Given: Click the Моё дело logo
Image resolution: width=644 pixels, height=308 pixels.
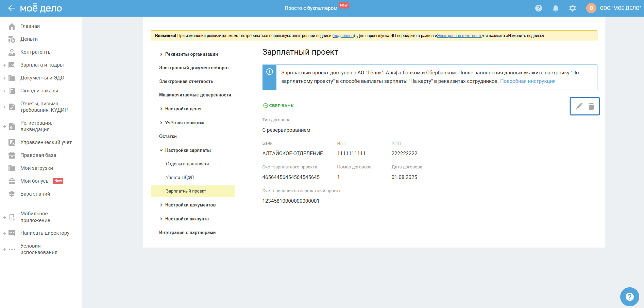Looking at the screenshot, I should coord(41,8).
